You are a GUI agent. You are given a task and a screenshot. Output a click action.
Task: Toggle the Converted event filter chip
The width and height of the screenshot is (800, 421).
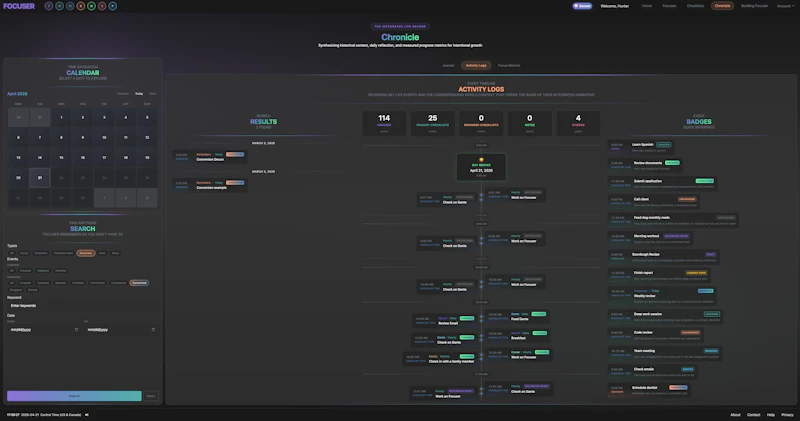tap(139, 283)
